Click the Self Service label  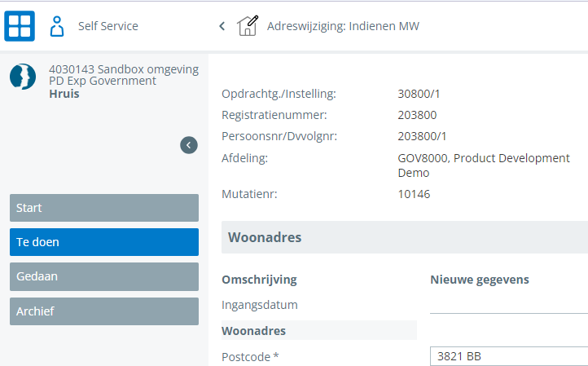(108, 26)
